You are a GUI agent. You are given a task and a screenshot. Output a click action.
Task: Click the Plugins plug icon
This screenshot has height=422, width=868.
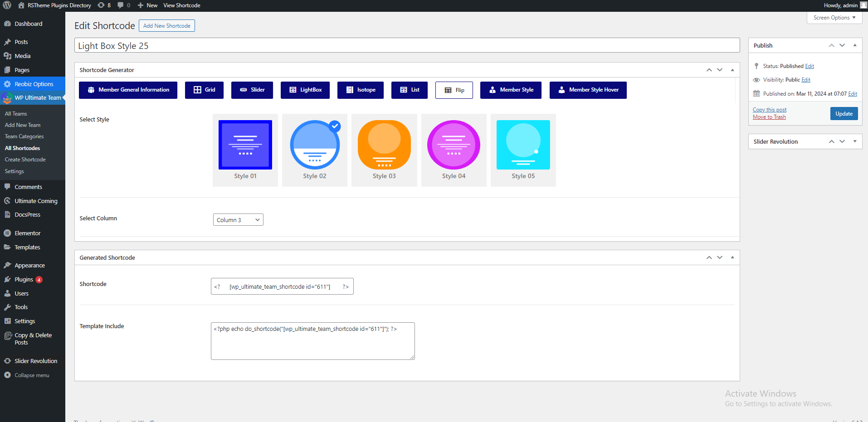pyautogui.click(x=7, y=279)
